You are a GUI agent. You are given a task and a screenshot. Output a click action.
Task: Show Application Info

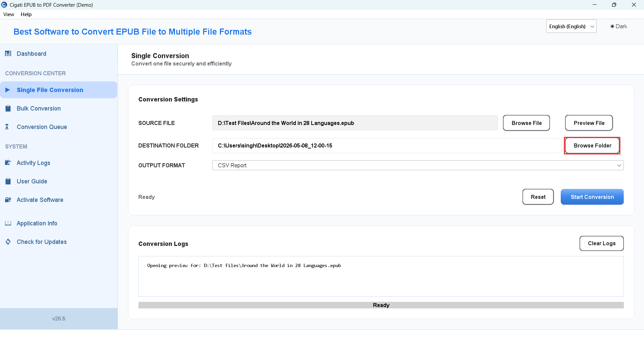point(59,223)
